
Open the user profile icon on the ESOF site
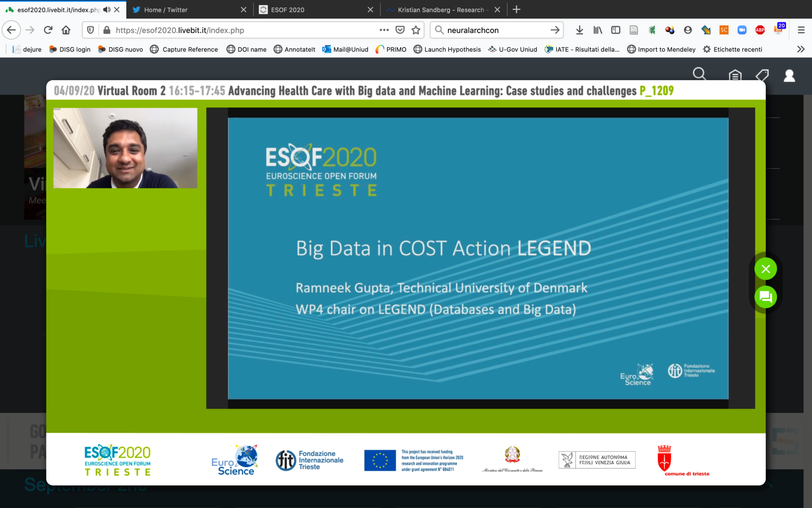coord(789,75)
